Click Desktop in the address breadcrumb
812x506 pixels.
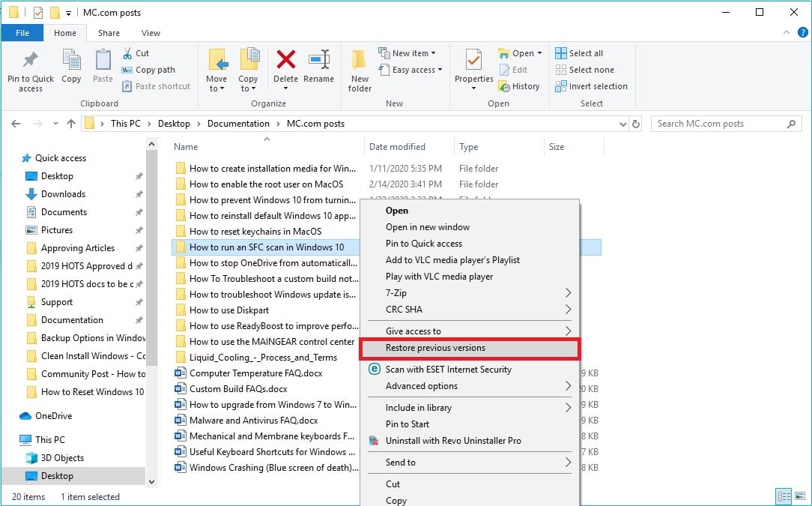pos(174,124)
